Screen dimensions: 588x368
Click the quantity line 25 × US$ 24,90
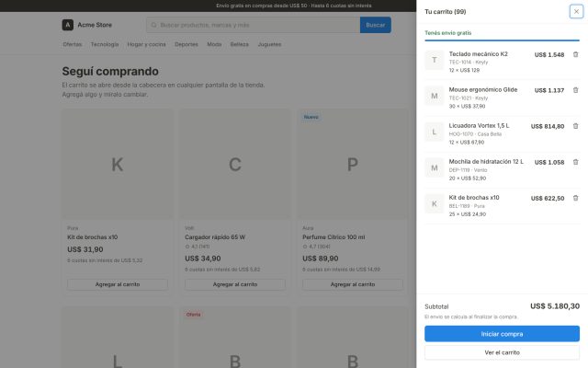[468, 214]
